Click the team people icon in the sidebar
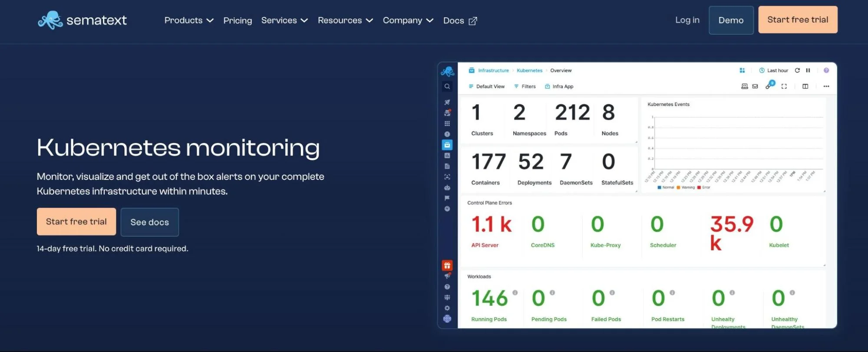The image size is (868, 352). coord(447,298)
